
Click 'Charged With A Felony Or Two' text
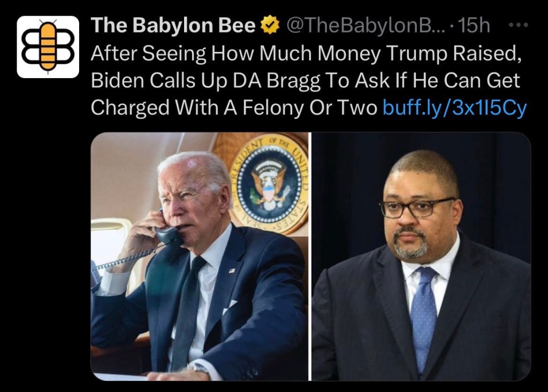234,107
